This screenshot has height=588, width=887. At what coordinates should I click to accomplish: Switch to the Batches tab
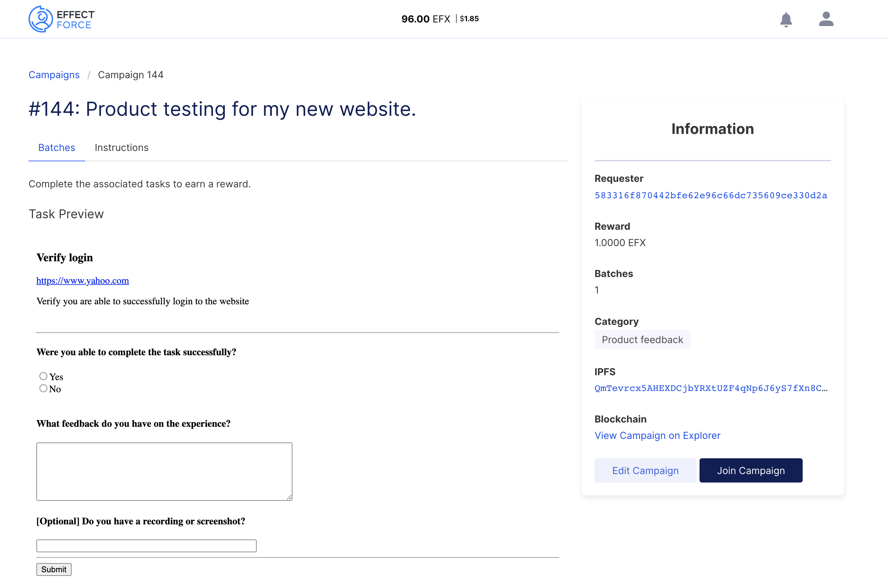coord(57,148)
